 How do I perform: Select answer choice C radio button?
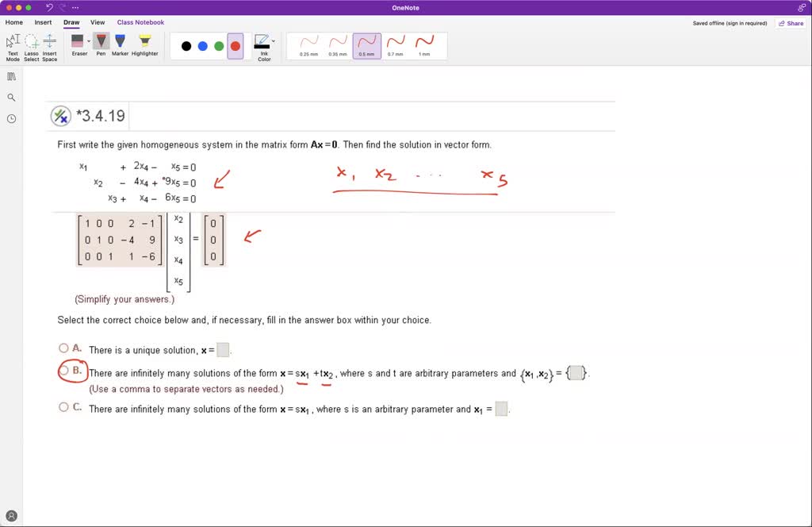63,406
